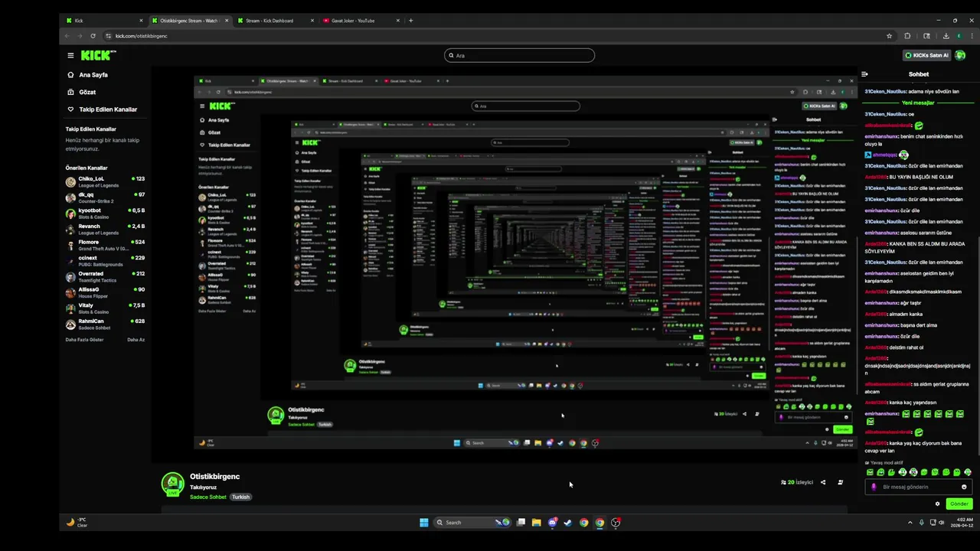
Task: Show hidden system tray icons
Action: [x=910, y=523]
